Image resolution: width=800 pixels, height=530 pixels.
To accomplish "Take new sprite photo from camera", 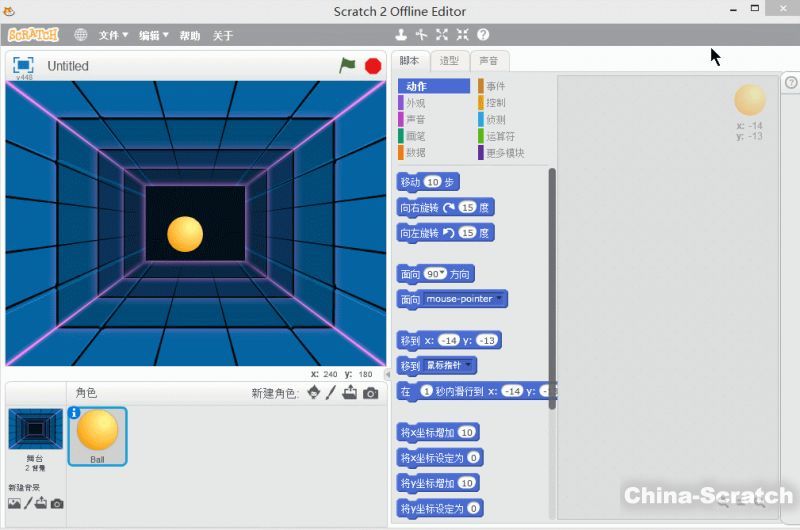I will [371, 393].
